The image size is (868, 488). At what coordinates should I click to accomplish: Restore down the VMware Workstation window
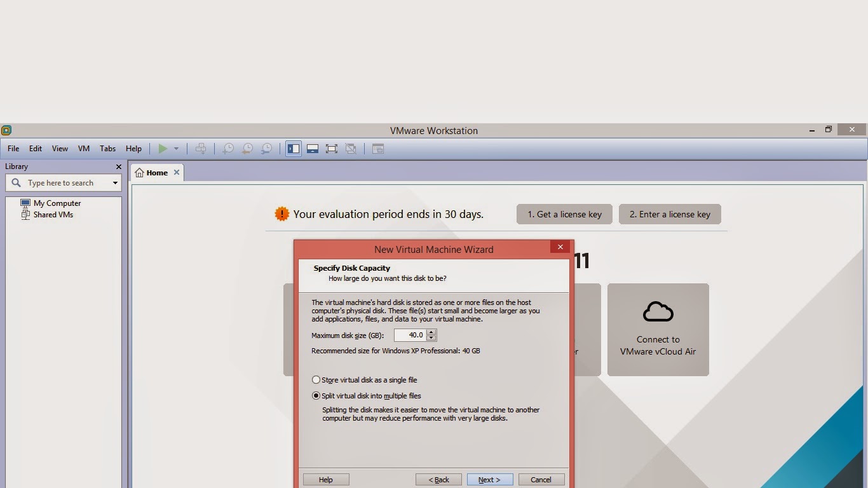(829, 130)
